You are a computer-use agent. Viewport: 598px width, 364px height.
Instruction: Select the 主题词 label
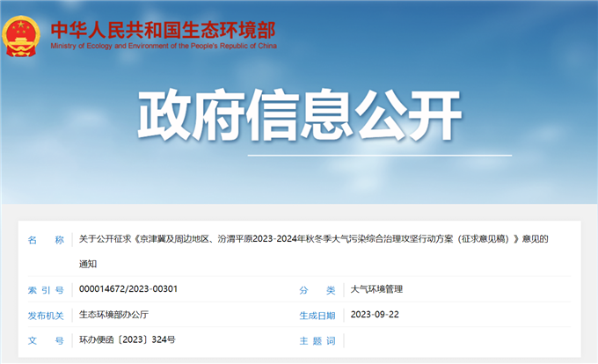click(x=317, y=341)
